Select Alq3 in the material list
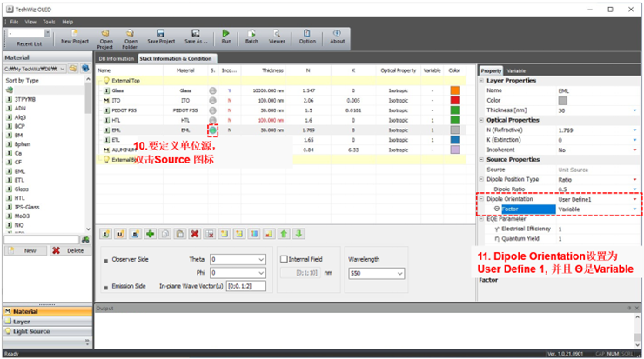 click(20, 117)
